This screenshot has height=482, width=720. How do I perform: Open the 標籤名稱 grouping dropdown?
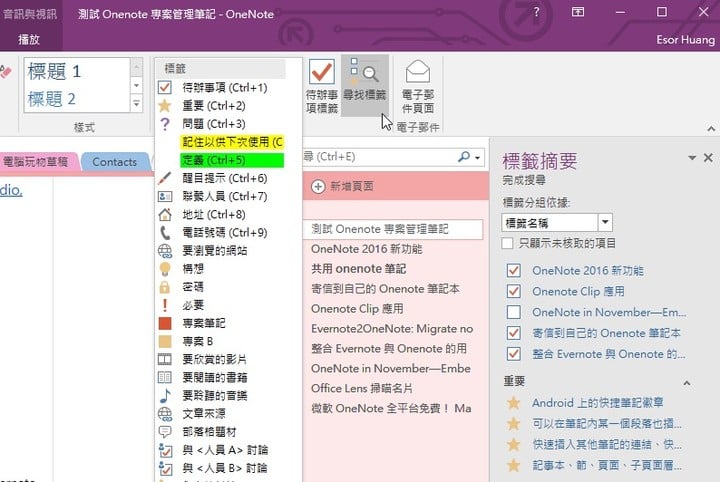click(x=606, y=221)
